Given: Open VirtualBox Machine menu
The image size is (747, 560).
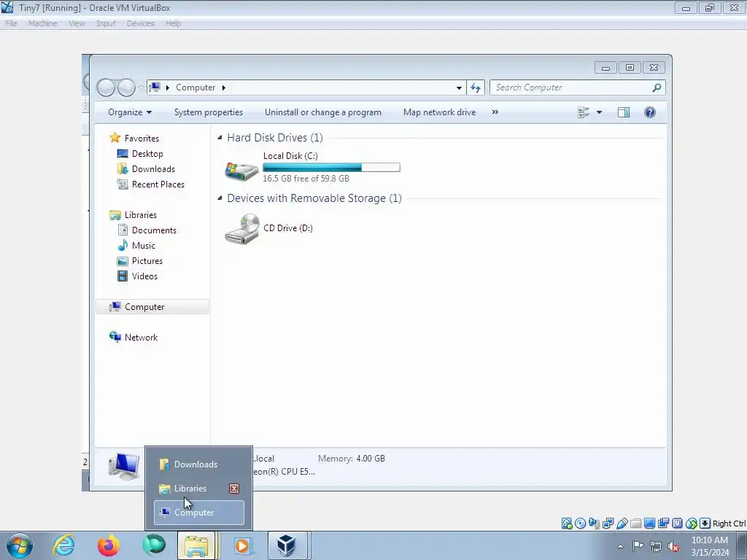Looking at the screenshot, I should click(42, 23).
